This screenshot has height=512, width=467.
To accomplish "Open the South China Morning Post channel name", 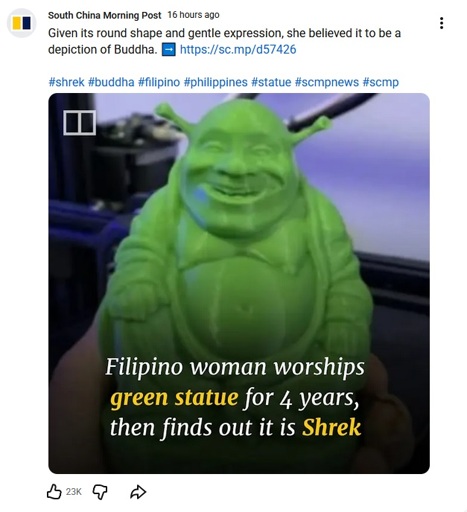I will (104, 15).
